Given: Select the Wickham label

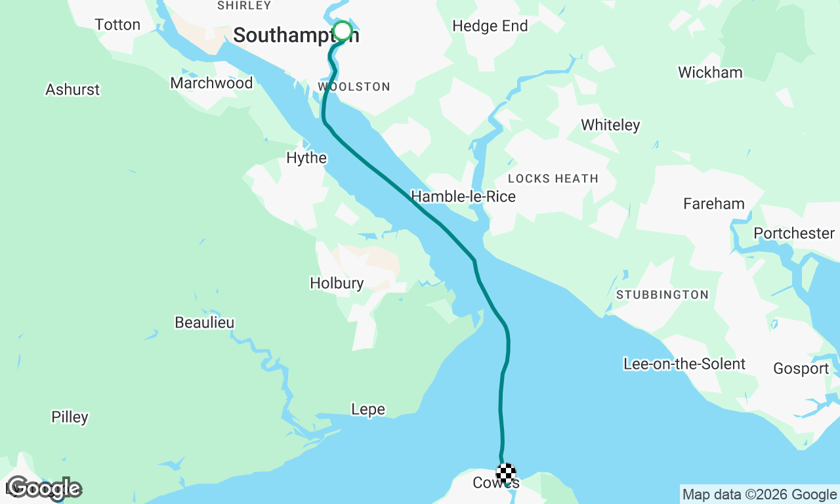Looking at the screenshot, I should click(x=710, y=72).
